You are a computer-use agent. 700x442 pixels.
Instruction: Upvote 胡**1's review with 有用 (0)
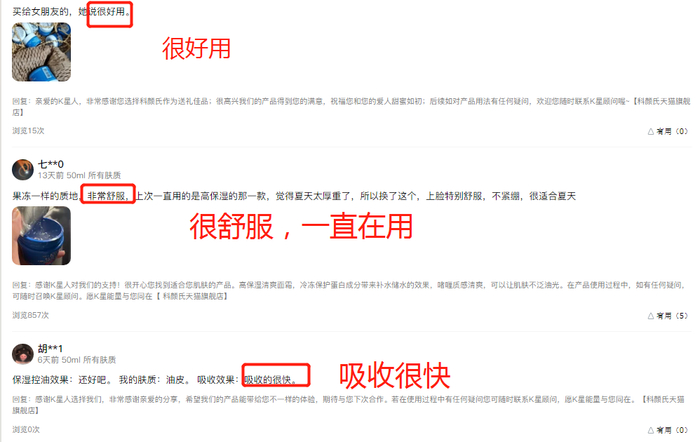coord(668,430)
